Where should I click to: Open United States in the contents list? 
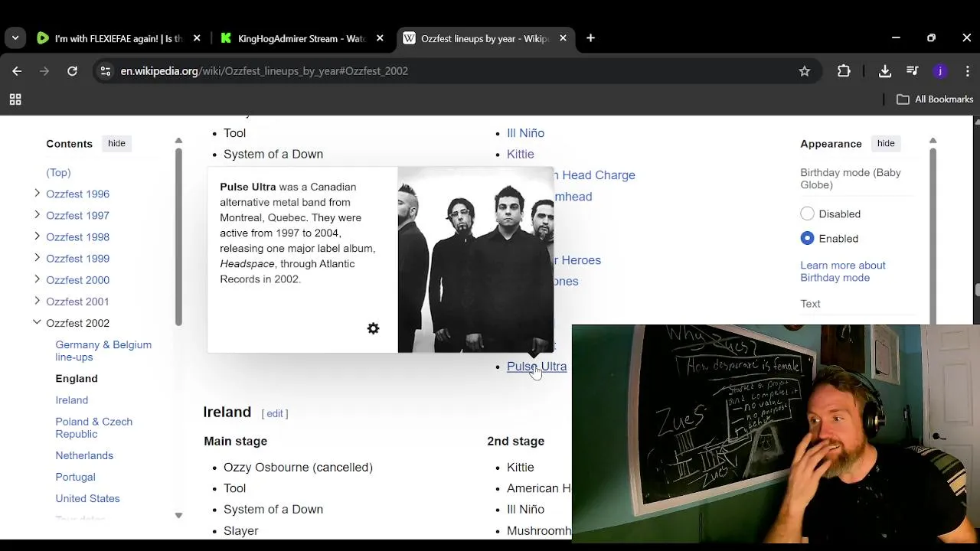click(x=87, y=497)
